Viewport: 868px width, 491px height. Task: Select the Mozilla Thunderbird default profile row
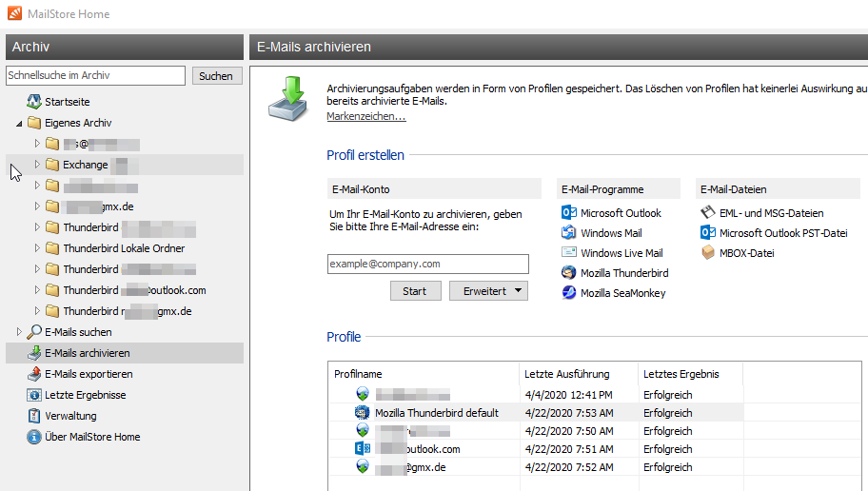point(536,413)
